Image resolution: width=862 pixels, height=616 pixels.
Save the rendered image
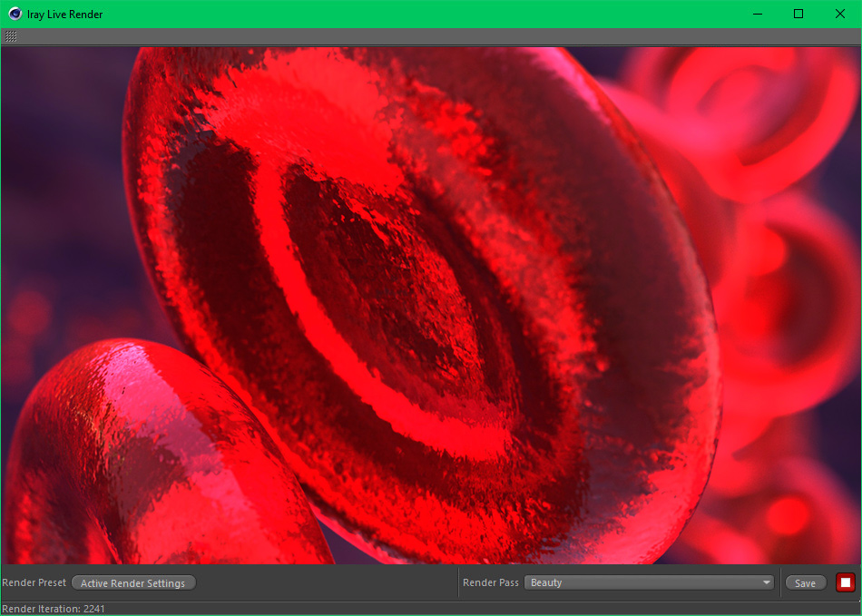click(x=806, y=583)
